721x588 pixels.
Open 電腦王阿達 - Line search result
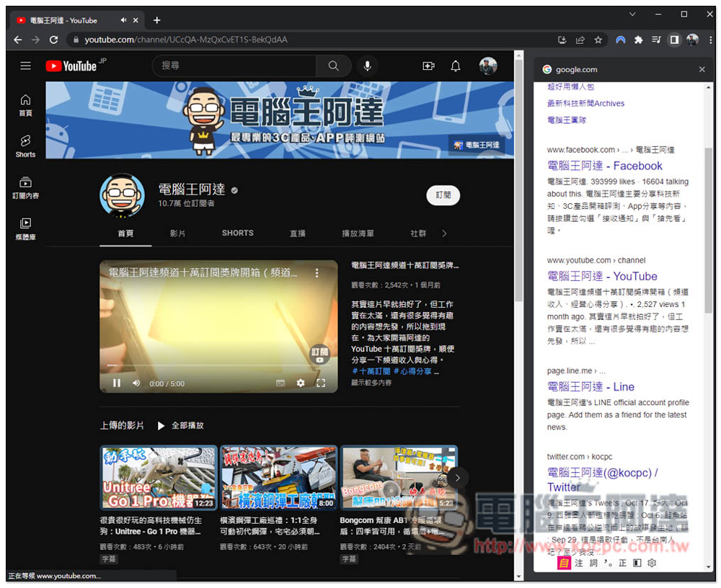point(590,387)
